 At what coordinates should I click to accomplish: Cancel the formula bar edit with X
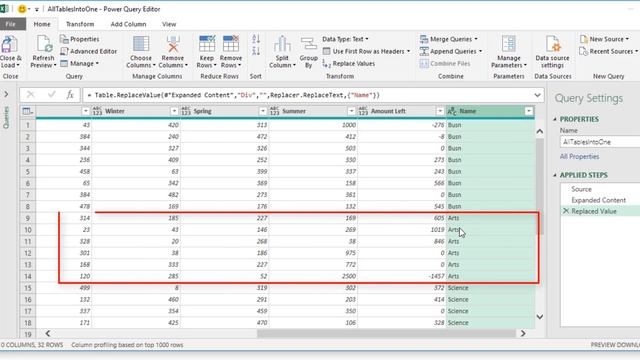(31, 95)
